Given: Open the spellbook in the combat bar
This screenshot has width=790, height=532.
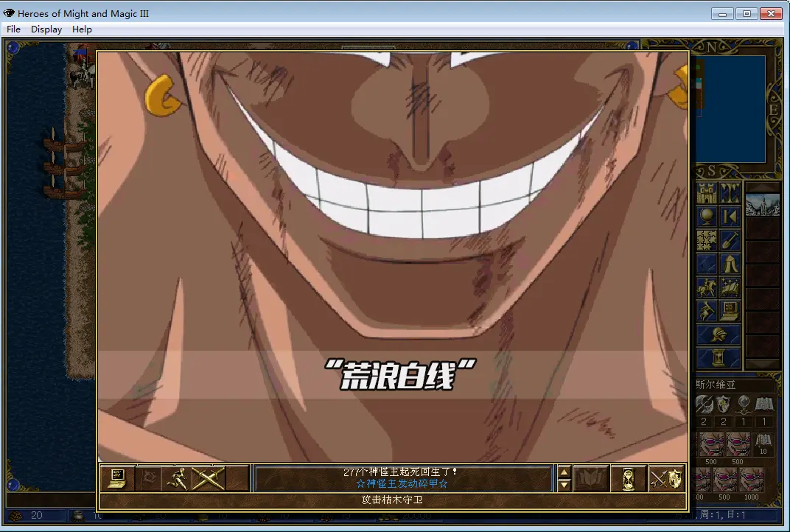Looking at the screenshot, I should click(591, 479).
